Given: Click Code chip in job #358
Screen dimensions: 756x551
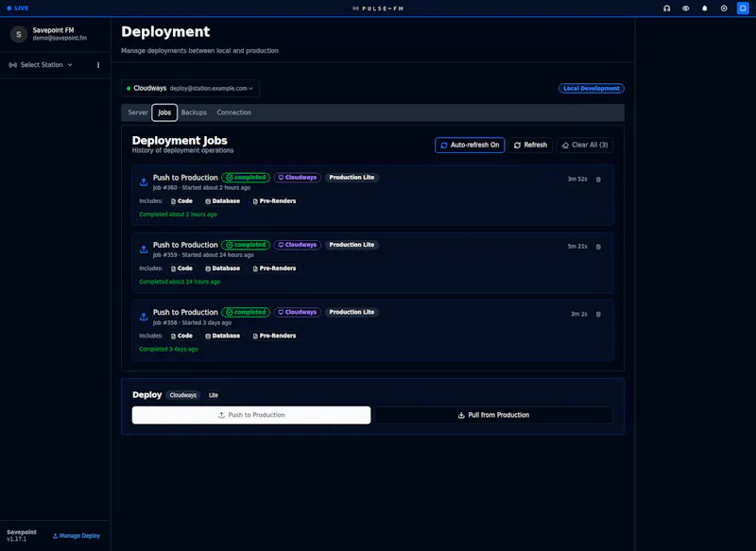Looking at the screenshot, I should pyautogui.click(x=181, y=336).
